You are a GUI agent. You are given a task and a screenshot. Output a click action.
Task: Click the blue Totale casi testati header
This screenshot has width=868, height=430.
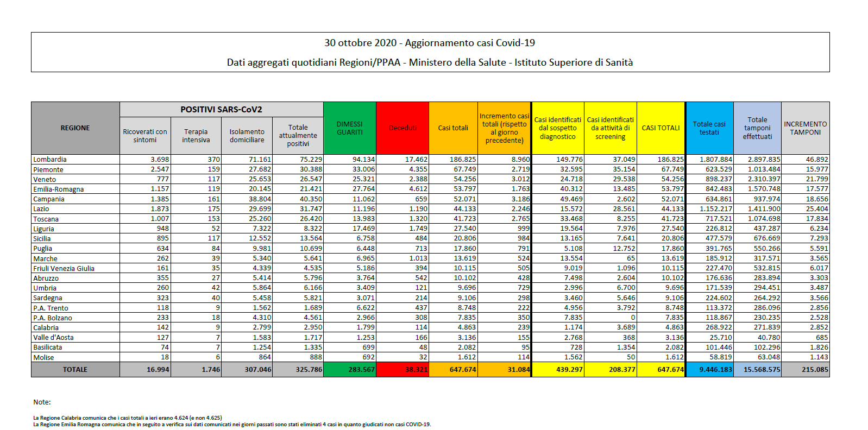709,128
